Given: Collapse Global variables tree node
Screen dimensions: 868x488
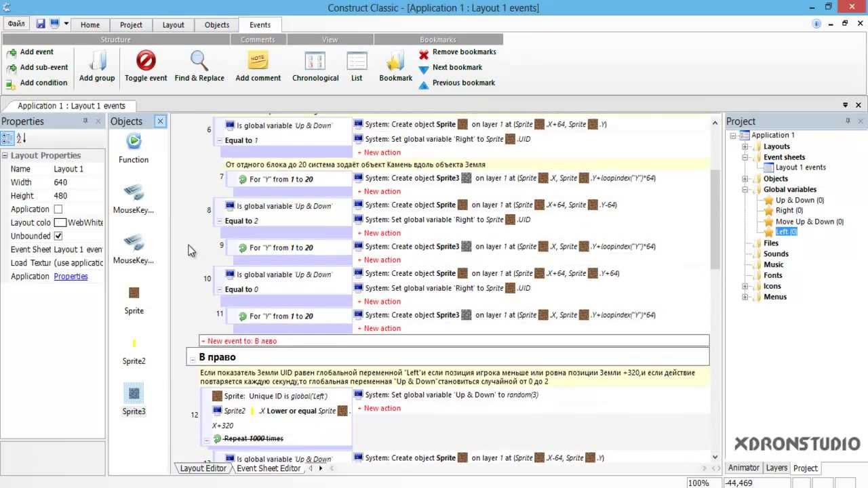Looking at the screenshot, I should 745,190.
